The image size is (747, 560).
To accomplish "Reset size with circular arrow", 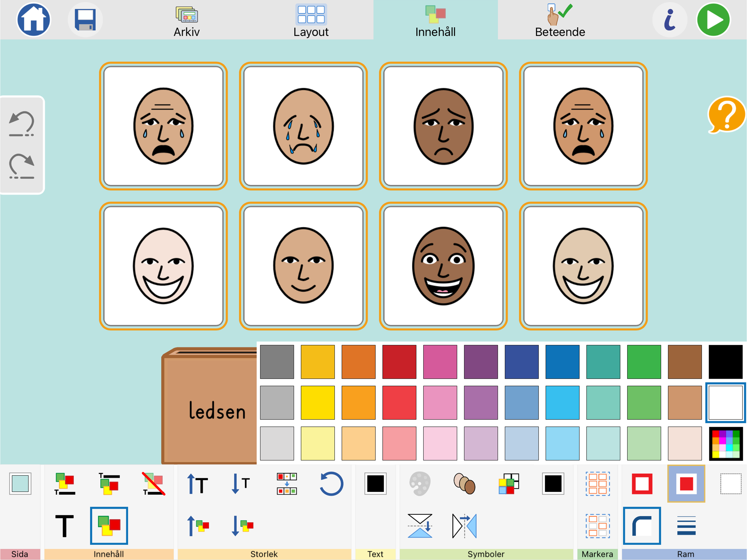I will click(331, 484).
